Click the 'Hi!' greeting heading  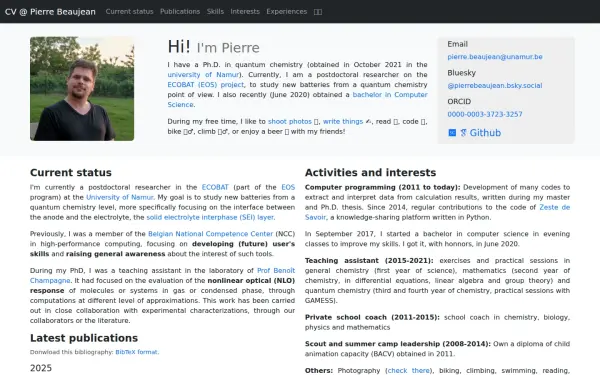(x=179, y=47)
